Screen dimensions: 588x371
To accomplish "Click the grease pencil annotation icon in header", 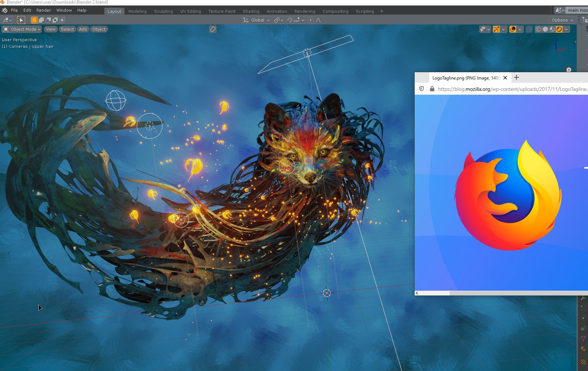I will (213, 29).
